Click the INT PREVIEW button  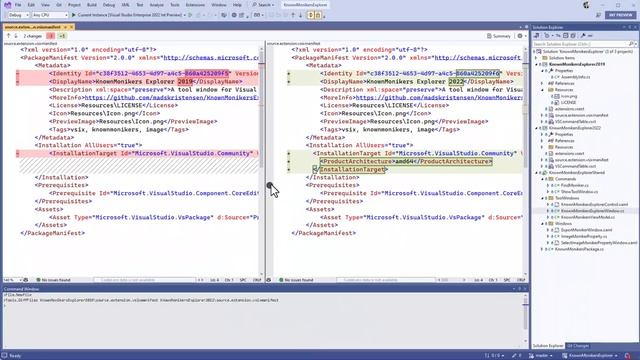620,15
